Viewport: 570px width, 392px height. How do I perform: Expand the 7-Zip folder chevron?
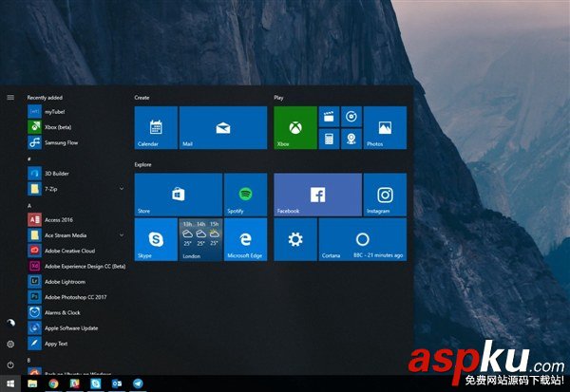coord(122,189)
